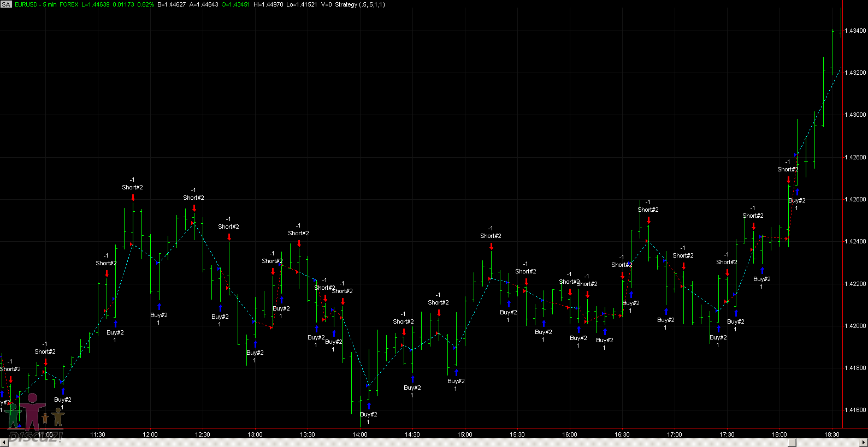Click the Short#2 label just after 18:00
The width and height of the screenshot is (868, 447).
point(788,169)
